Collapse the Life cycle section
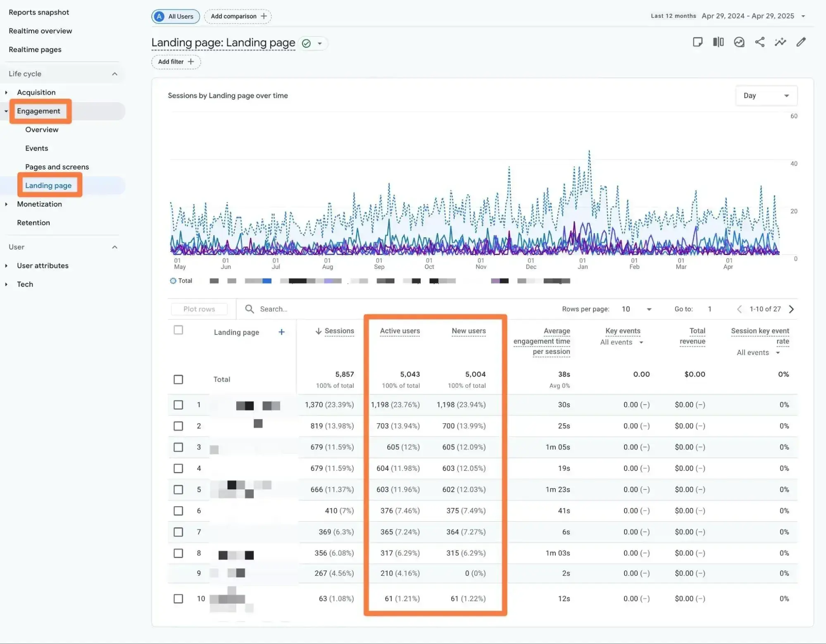The height and width of the screenshot is (644, 826). pyautogui.click(x=115, y=74)
